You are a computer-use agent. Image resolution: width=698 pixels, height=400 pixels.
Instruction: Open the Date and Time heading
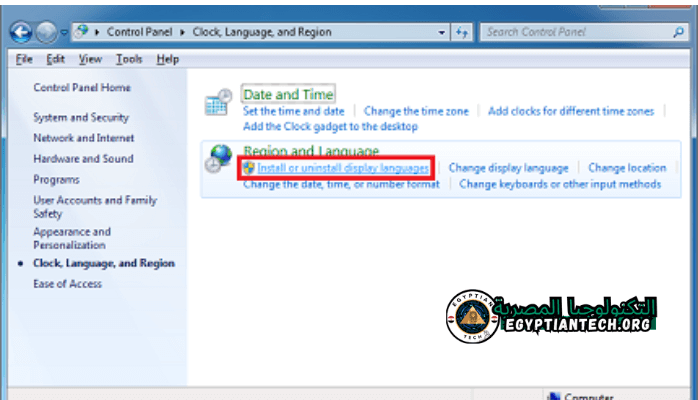pos(288,94)
